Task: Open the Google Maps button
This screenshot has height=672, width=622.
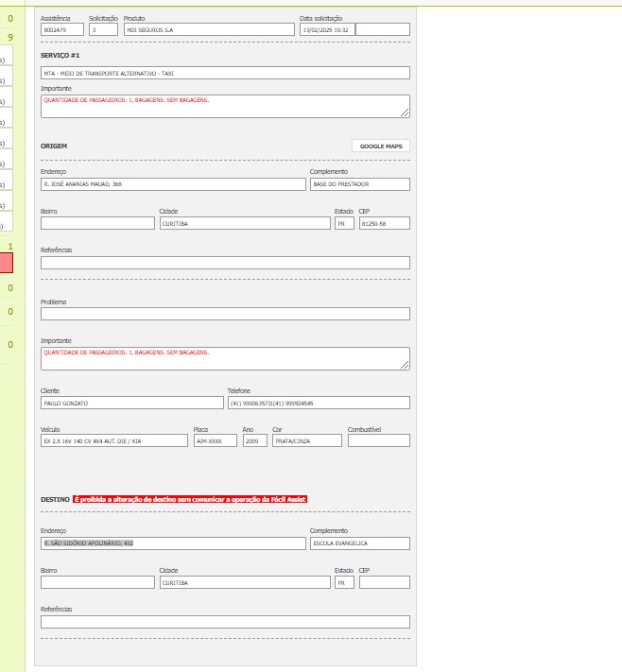Action: (381, 146)
